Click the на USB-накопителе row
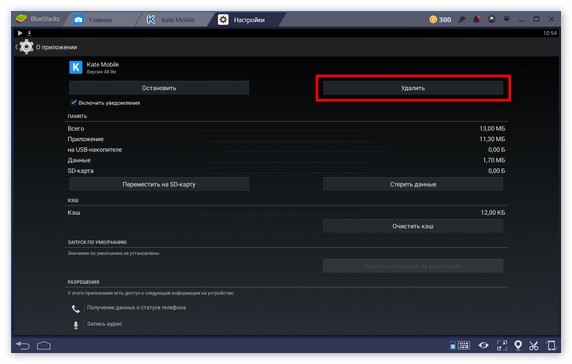The image size is (572, 364). coord(286,150)
